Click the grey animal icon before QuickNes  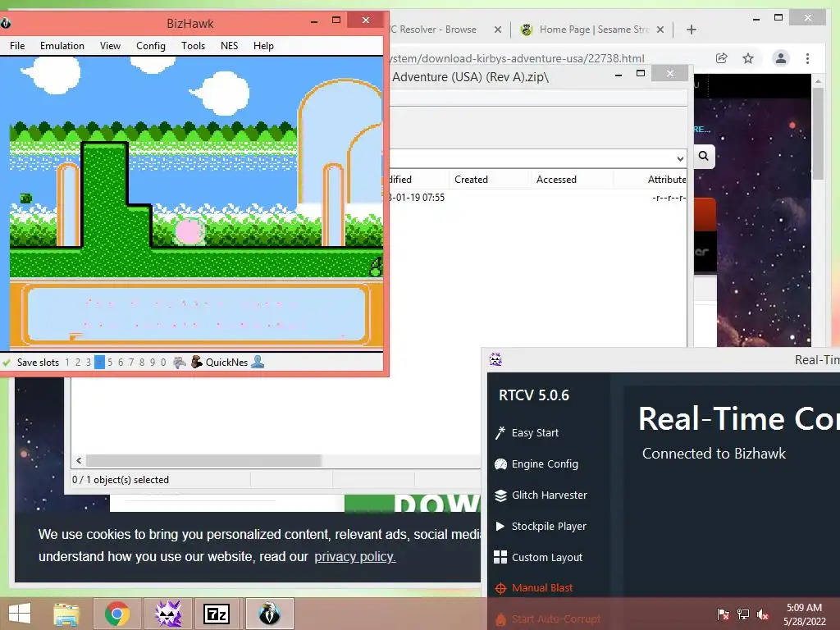click(180, 362)
